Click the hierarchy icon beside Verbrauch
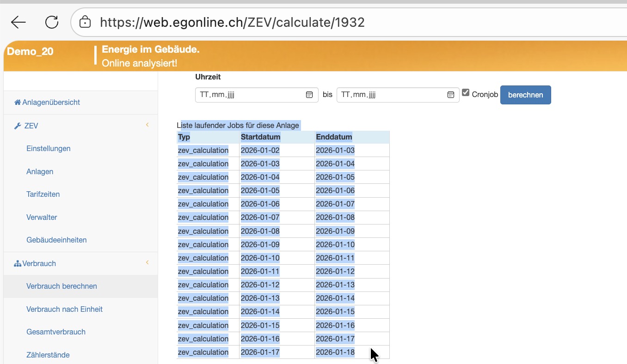 18,263
